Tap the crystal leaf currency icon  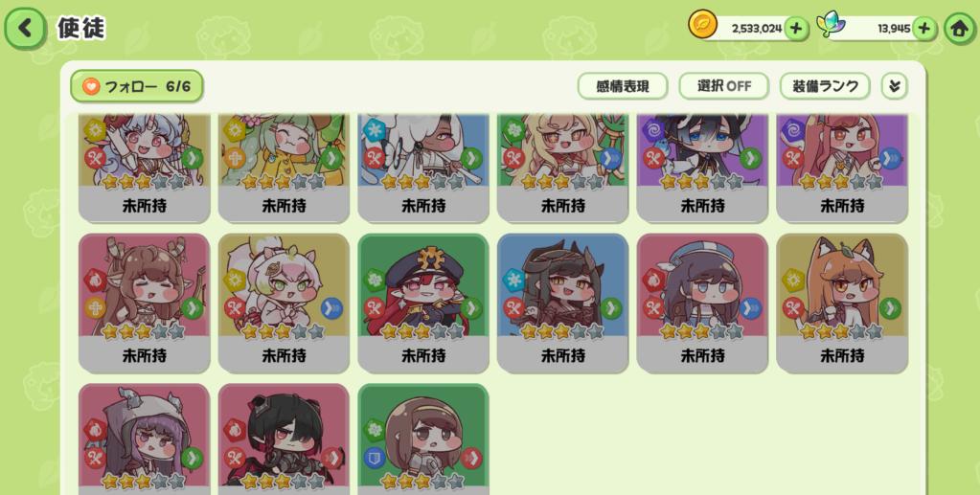831,26
